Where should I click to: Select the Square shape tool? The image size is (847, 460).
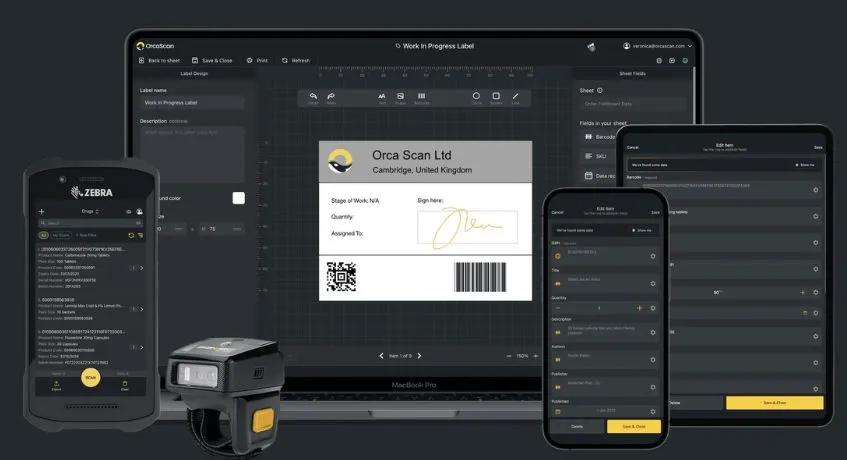click(x=496, y=97)
